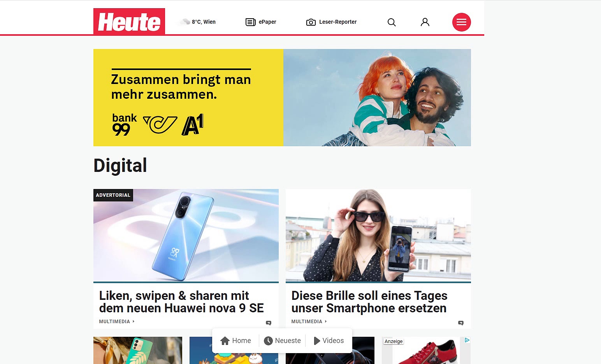Click the ePaper newspaper icon
The width and height of the screenshot is (601, 364).
pos(251,22)
